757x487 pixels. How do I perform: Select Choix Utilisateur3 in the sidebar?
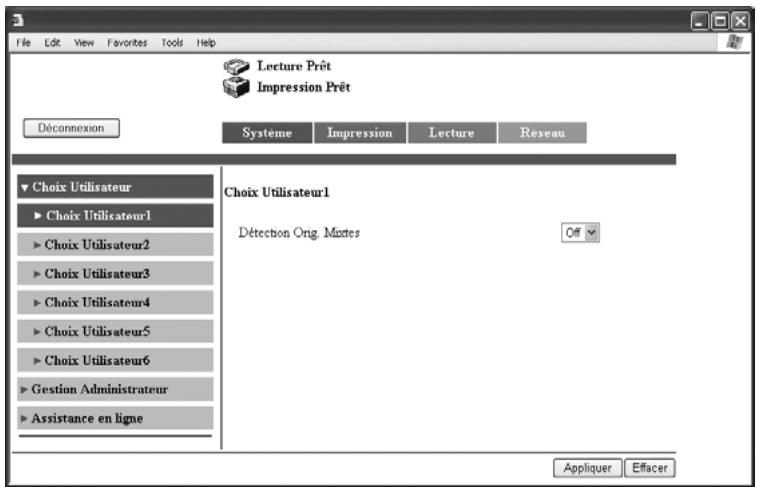tap(115, 274)
